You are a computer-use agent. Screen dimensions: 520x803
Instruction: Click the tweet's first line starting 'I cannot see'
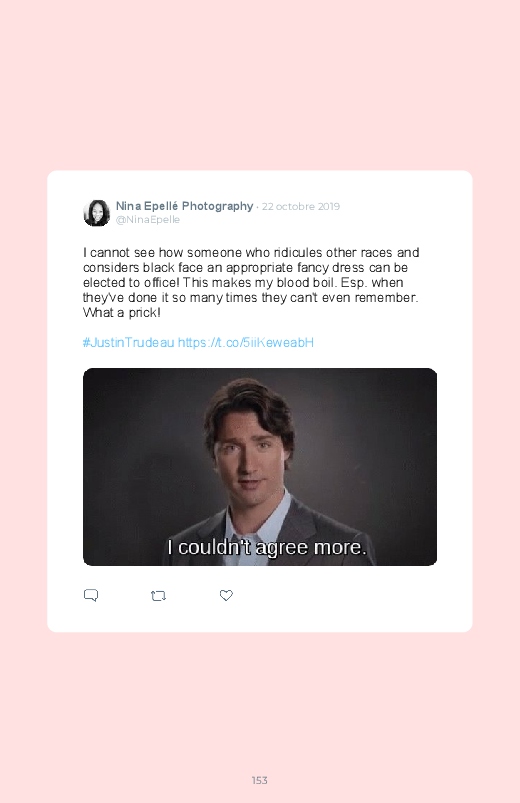[x=251, y=252]
